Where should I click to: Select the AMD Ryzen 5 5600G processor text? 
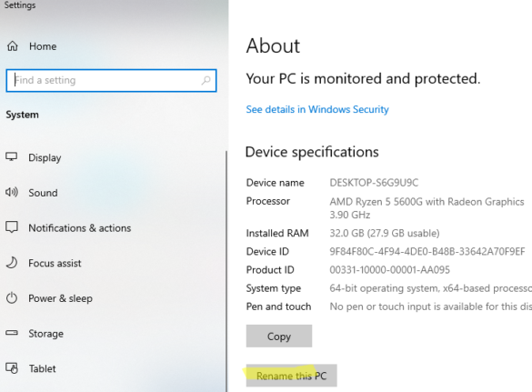pos(427,208)
